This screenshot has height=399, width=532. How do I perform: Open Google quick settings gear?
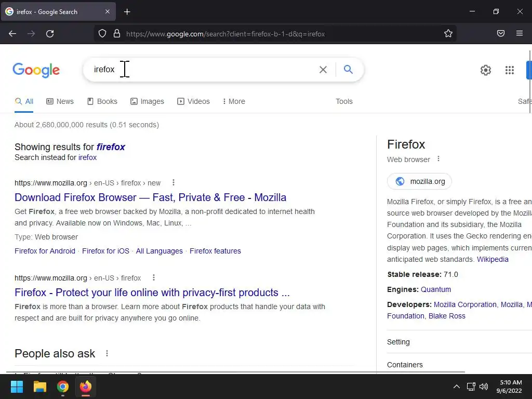tap(486, 70)
